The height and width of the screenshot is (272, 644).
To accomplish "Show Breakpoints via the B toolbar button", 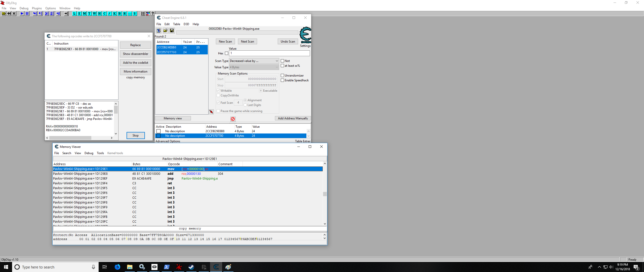I will [x=120, y=14].
